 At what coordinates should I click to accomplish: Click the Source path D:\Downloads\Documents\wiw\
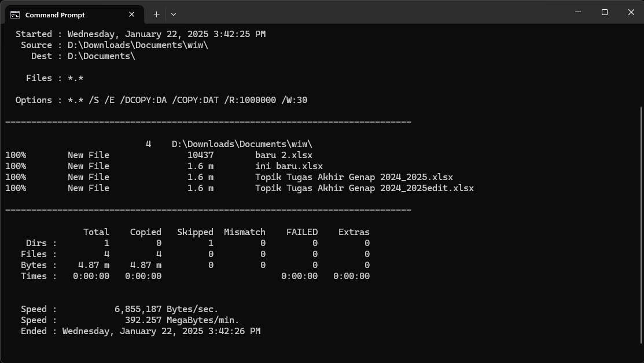pyautogui.click(x=138, y=45)
